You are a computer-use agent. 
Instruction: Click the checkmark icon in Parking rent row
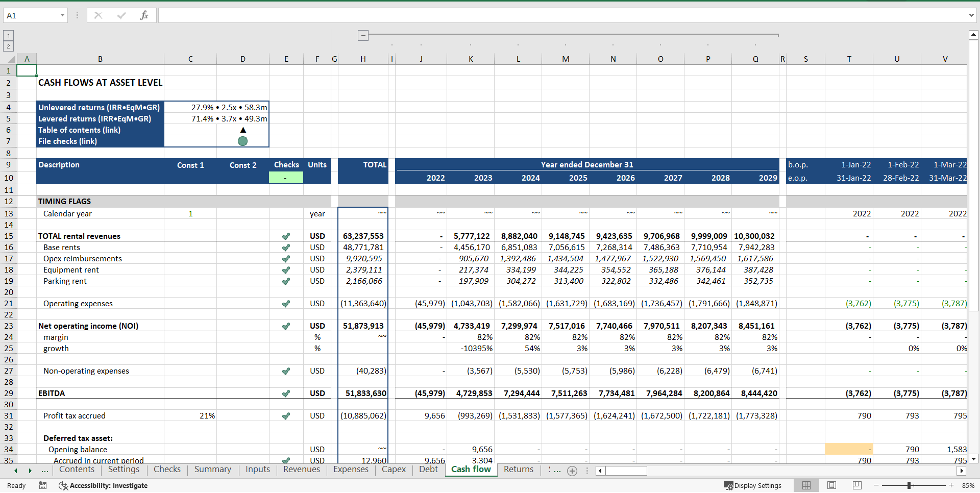(x=286, y=281)
